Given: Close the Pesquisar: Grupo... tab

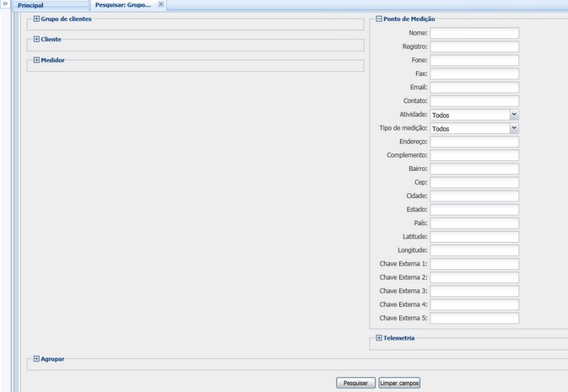Looking at the screenshot, I should pos(161,4).
